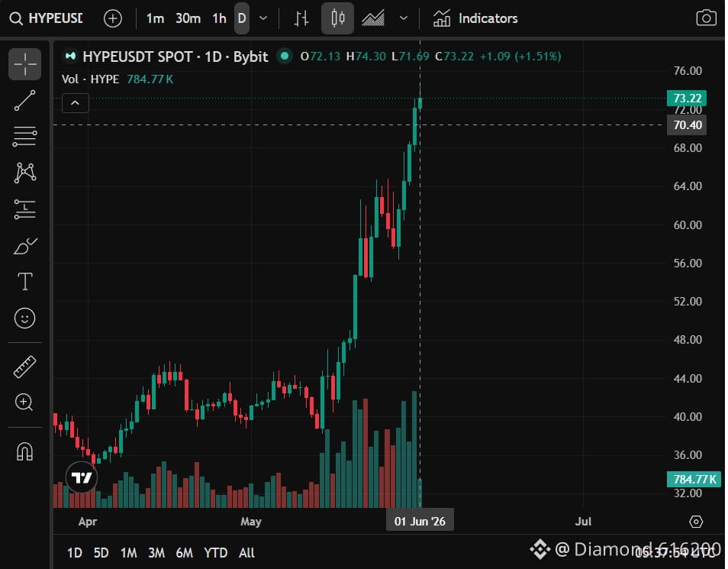
Task: Open the Indicators menu
Action: 475,18
